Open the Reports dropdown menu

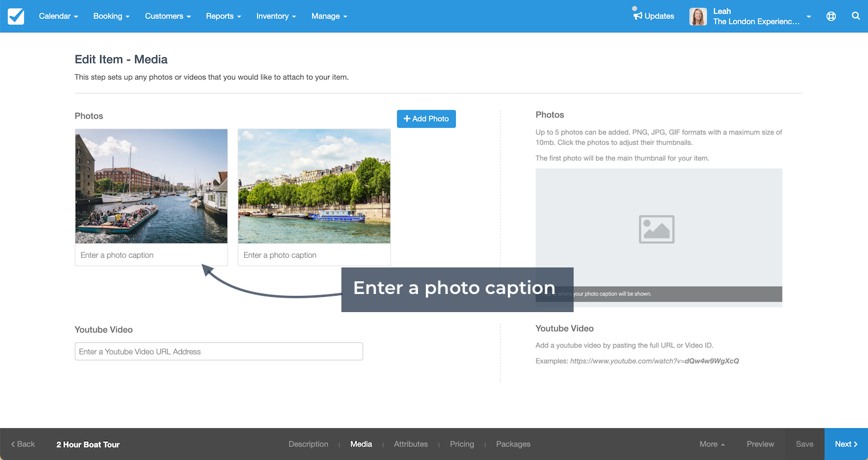click(223, 16)
